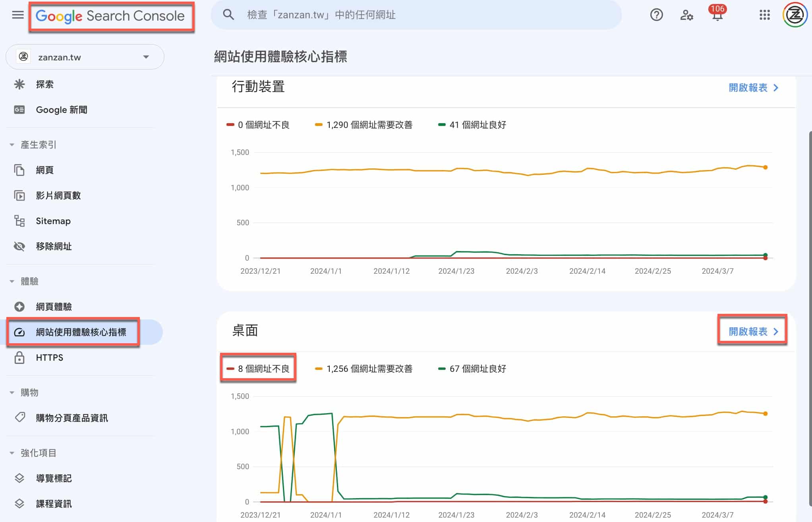Click the 課程資訊 layers icon
812x522 pixels.
(x=19, y=504)
